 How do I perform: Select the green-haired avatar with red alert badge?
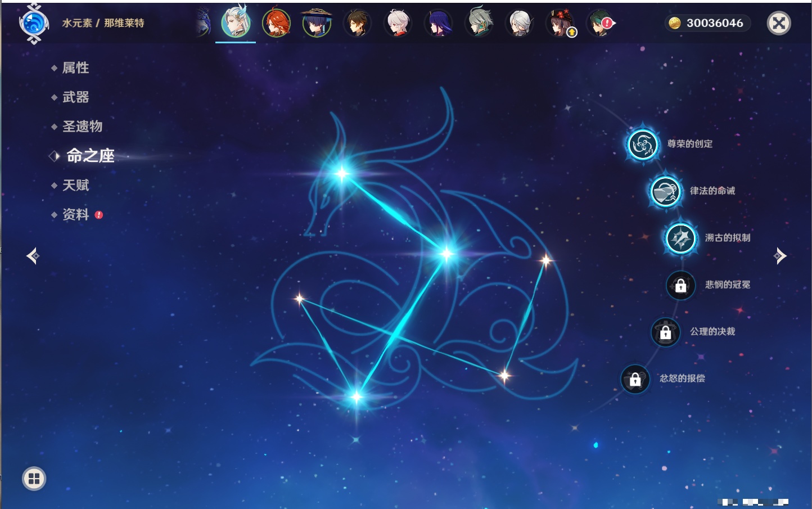coord(600,23)
